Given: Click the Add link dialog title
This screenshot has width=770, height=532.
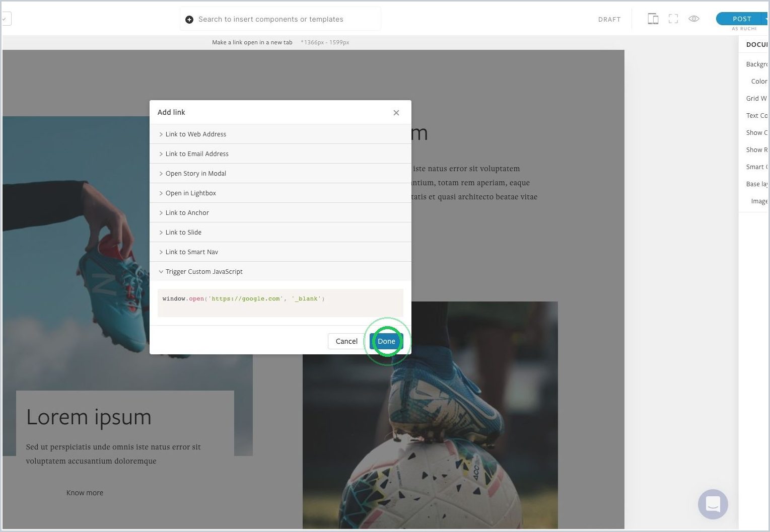Looking at the screenshot, I should pyautogui.click(x=171, y=112).
